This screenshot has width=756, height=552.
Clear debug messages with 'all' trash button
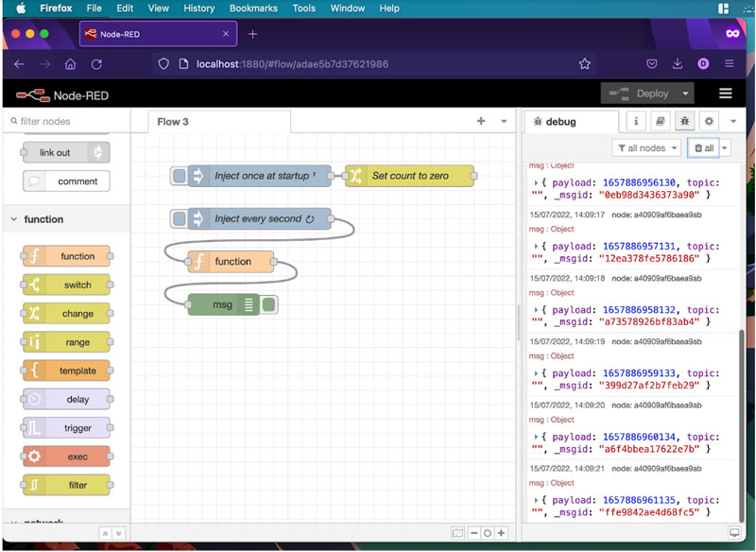pyautogui.click(x=703, y=147)
